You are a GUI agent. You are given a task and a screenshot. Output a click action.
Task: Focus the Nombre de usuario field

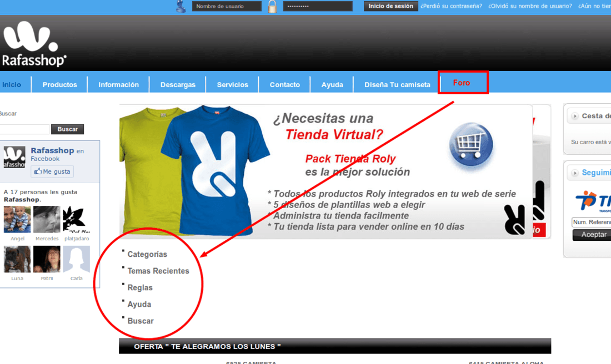tap(227, 6)
